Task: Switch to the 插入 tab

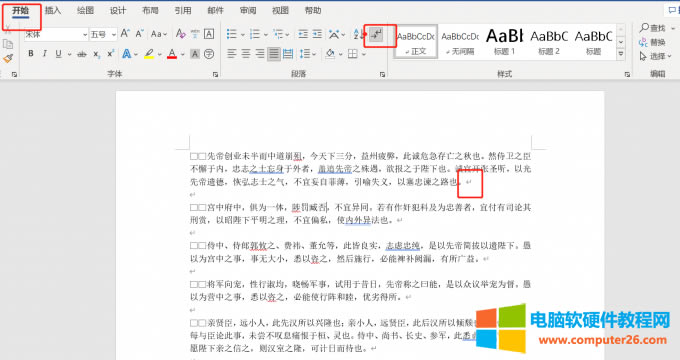Action: [x=53, y=10]
